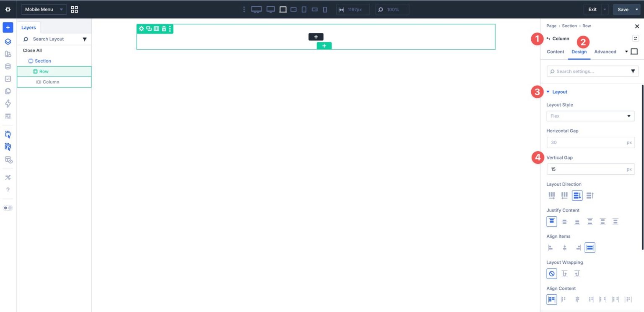The width and height of the screenshot is (644, 312).
Task: Delete the row with trash icon
Action: (164, 29)
